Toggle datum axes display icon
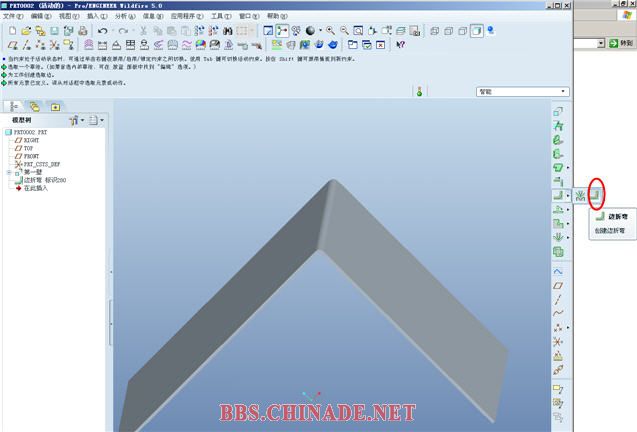Viewport: 637px width, 432px height. (x=26, y=45)
